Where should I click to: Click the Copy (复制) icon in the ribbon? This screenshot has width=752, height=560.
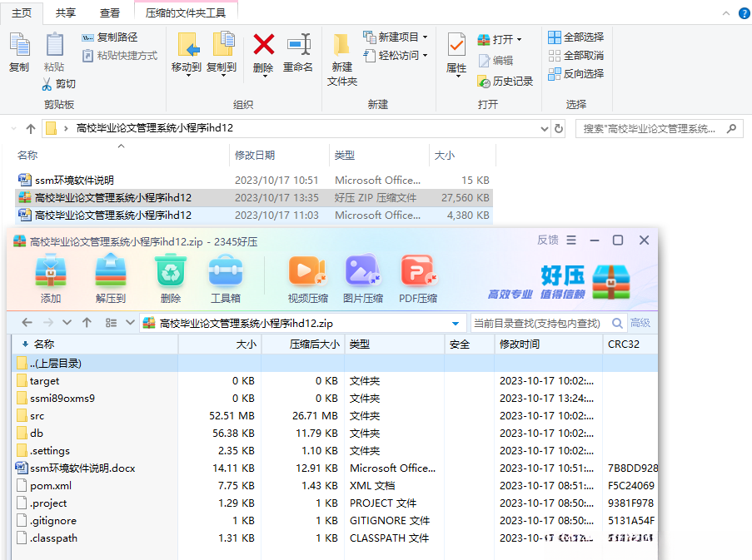[x=19, y=46]
